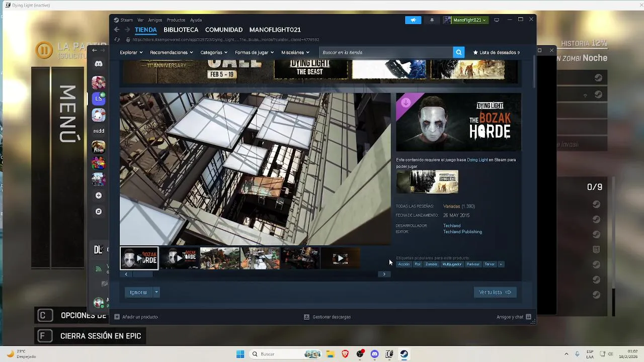Image resolution: width=644 pixels, height=362 pixels.
Task: Click the Zombis tag
Action: click(x=431, y=264)
